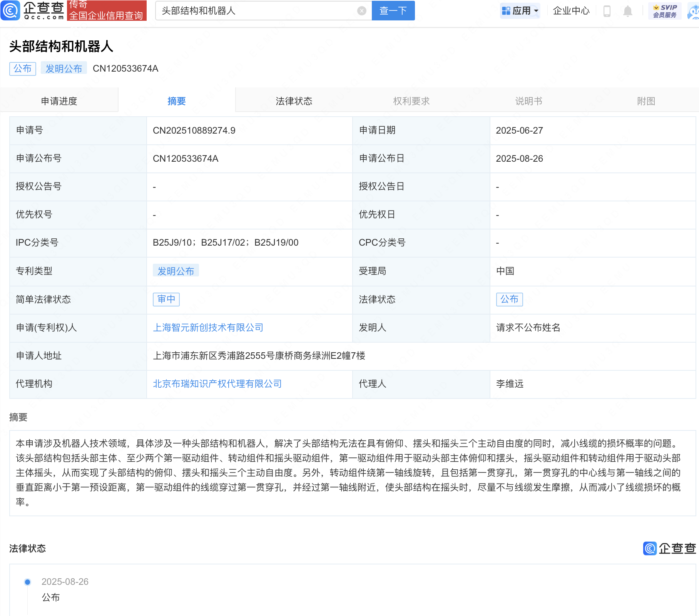
Task: Click the 审中 status tag
Action: pos(166,299)
